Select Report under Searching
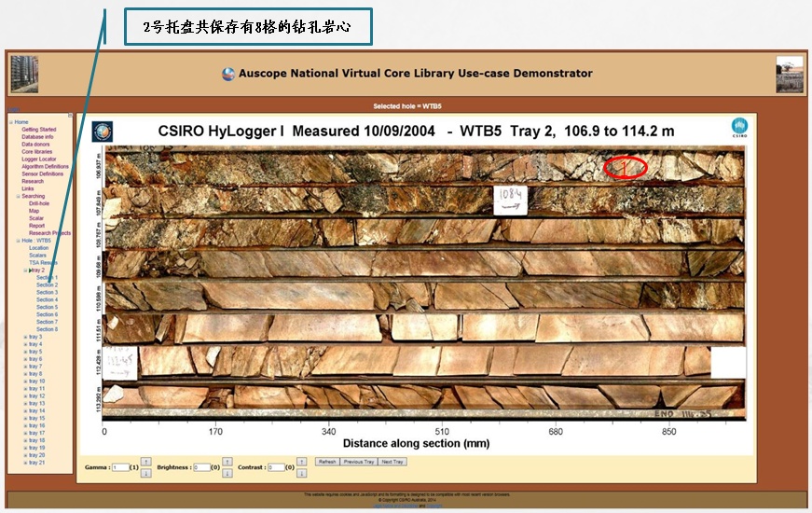This screenshot has height=513, width=812. (x=36, y=226)
